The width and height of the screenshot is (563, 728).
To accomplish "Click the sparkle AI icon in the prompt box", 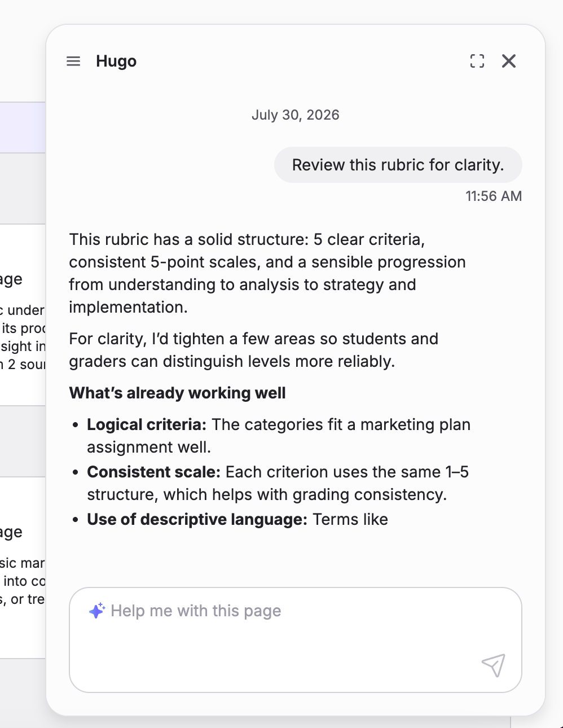I will click(x=97, y=611).
